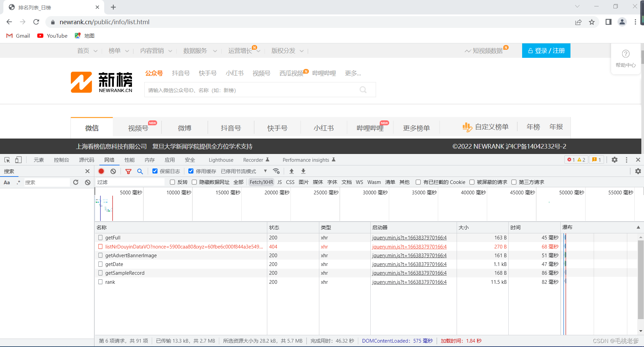This screenshot has width=644, height=347.
Task: Open network conditions wifi icon
Action: tap(276, 171)
